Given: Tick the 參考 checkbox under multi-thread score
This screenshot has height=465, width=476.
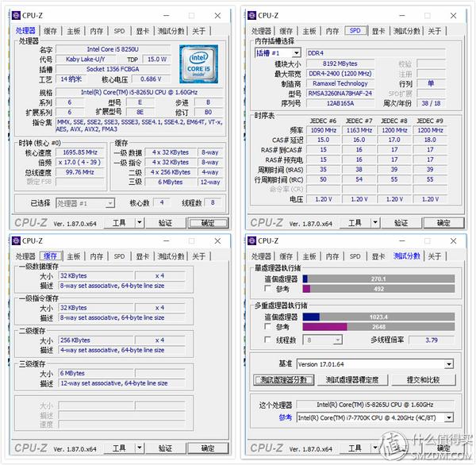Looking at the screenshot, I should (267, 326).
